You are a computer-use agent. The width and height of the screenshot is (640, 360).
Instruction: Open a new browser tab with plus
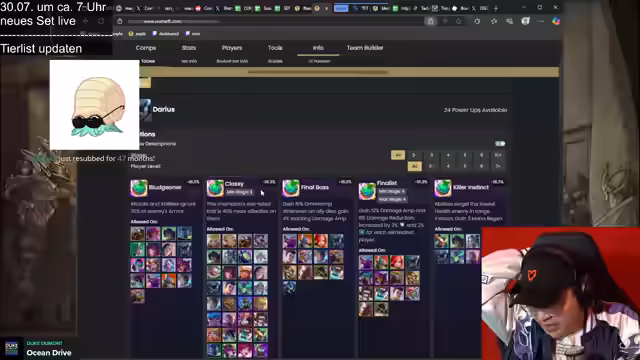496,8
